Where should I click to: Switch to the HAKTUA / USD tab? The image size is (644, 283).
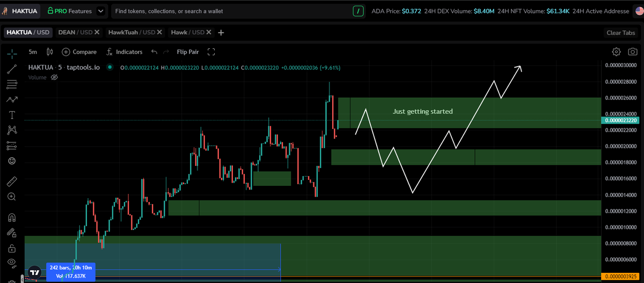(27, 32)
